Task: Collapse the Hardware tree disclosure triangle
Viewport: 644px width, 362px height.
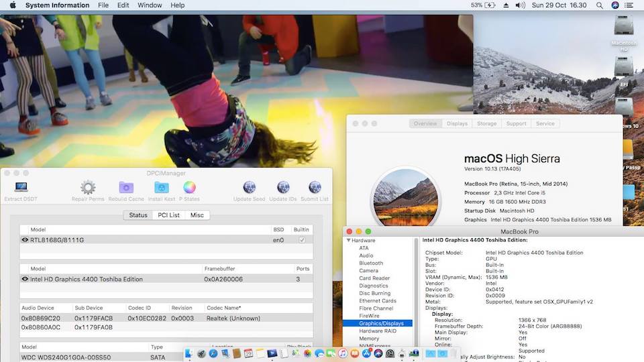Action: click(348, 240)
